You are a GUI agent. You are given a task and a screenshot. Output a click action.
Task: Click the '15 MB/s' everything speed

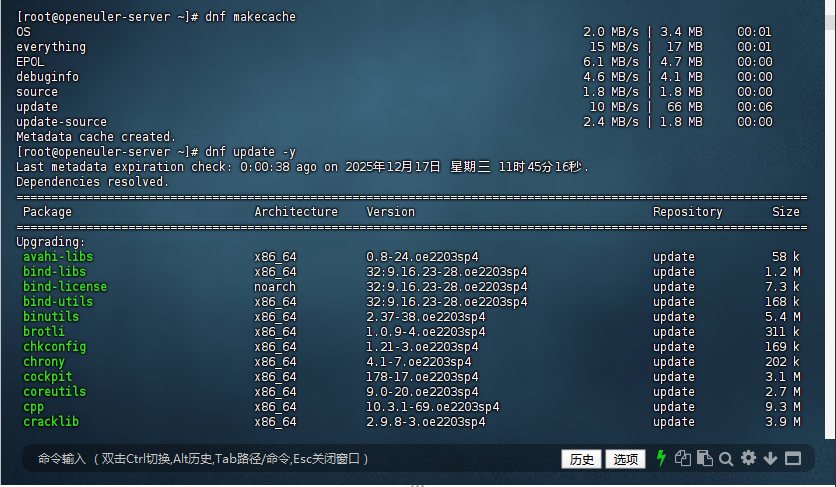tap(614, 46)
